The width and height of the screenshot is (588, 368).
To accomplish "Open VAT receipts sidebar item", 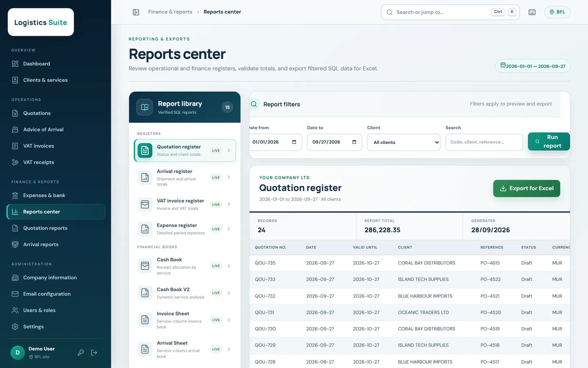I will pos(56,162).
